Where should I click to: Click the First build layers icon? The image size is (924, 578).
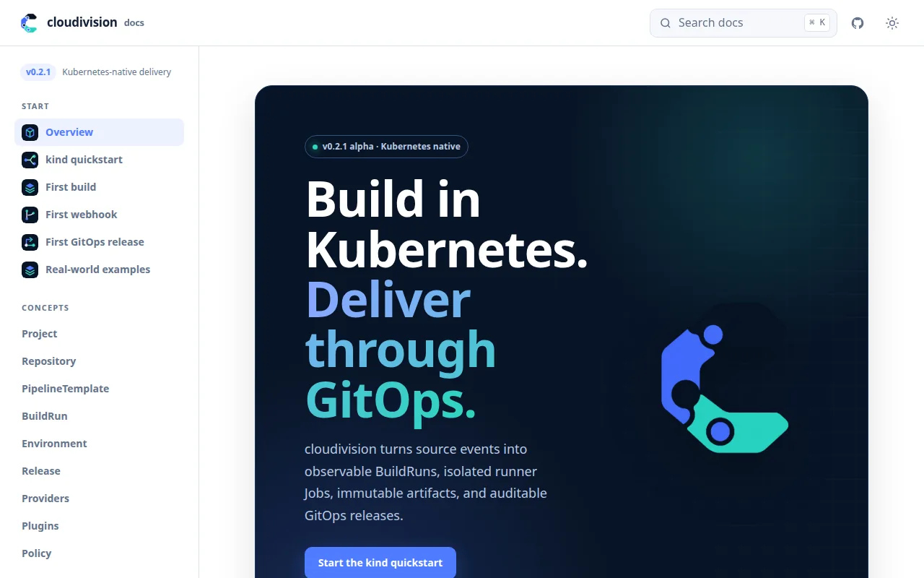pos(30,187)
